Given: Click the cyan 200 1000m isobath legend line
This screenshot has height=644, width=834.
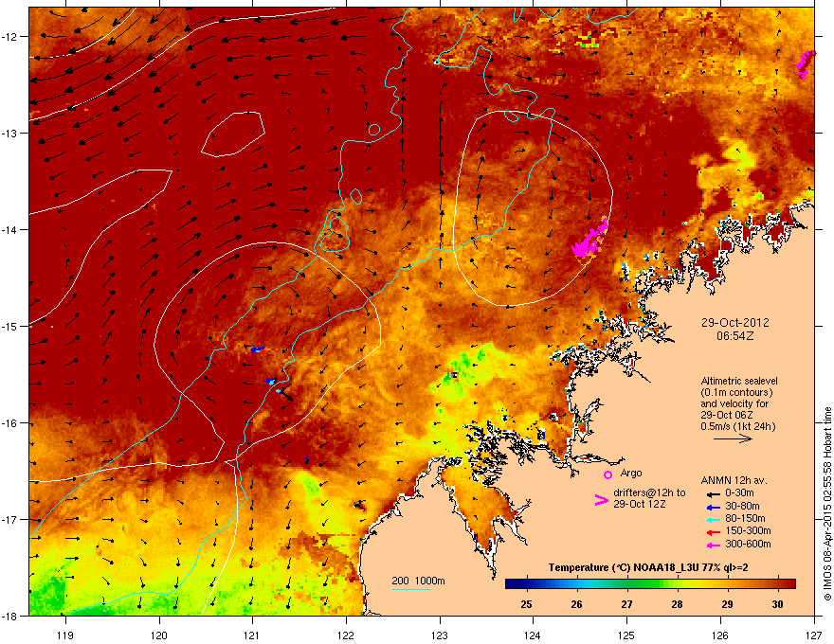Looking at the screenshot, I should [x=410, y=589].
